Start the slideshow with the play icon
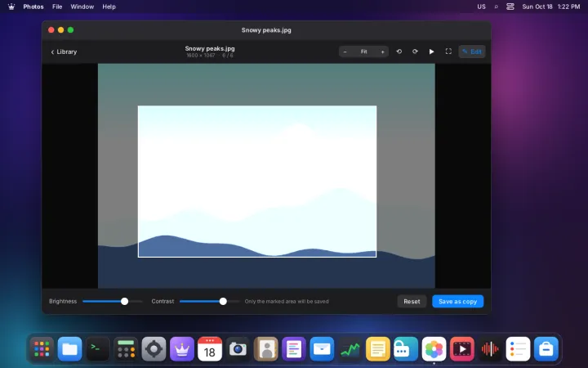This screenshot has height=368, width=588. click(432, 52)
